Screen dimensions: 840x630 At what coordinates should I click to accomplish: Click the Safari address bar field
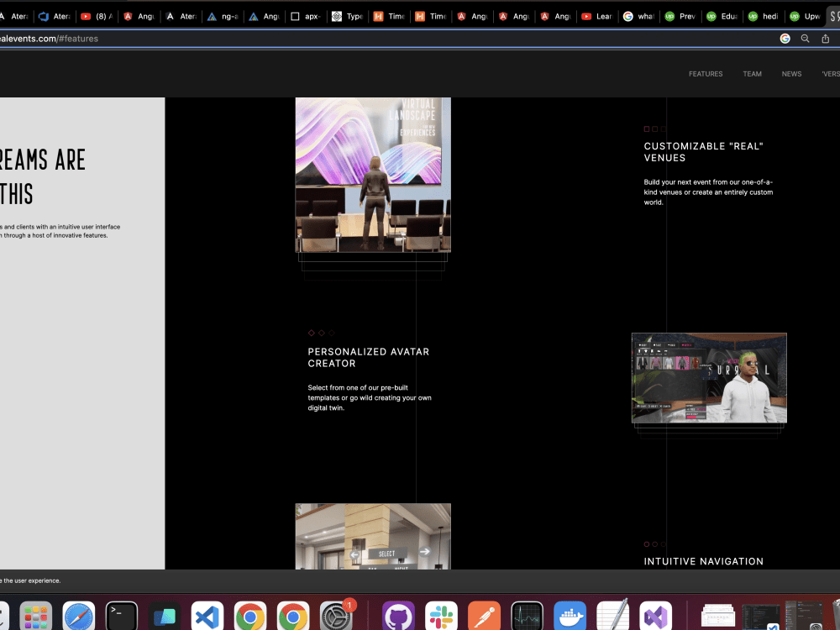336,38
